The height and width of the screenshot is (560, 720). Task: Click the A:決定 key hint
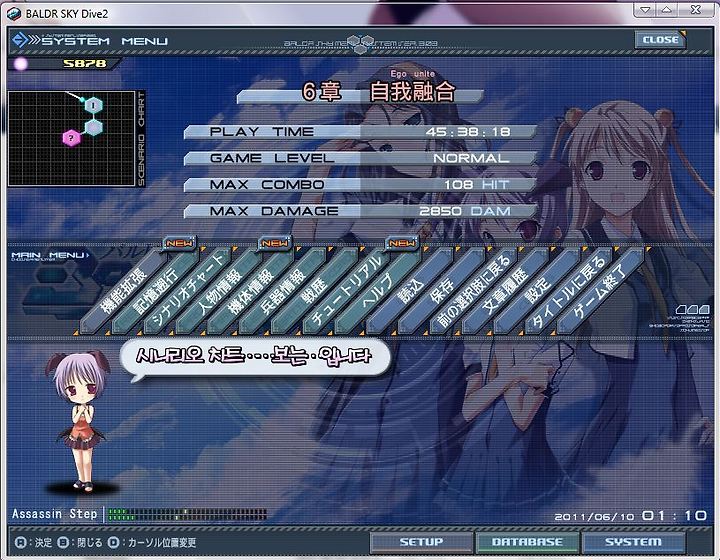(x=34, y=543)
